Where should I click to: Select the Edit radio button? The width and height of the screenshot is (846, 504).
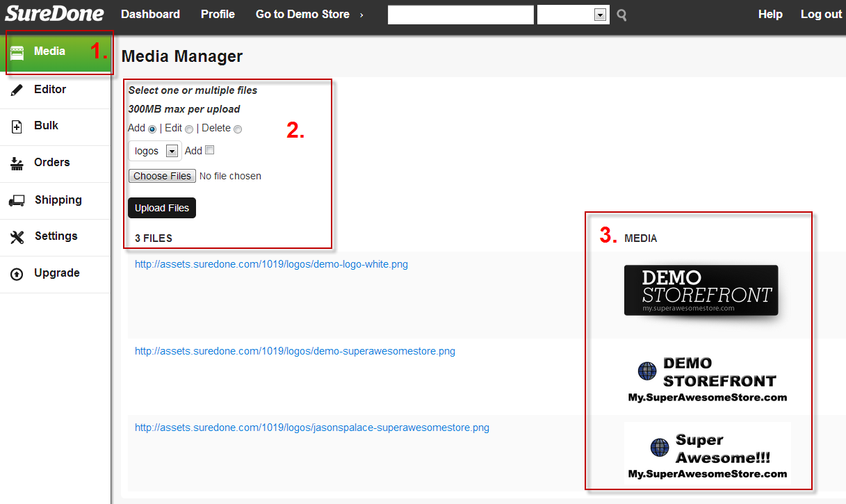[x=189, y=129]
